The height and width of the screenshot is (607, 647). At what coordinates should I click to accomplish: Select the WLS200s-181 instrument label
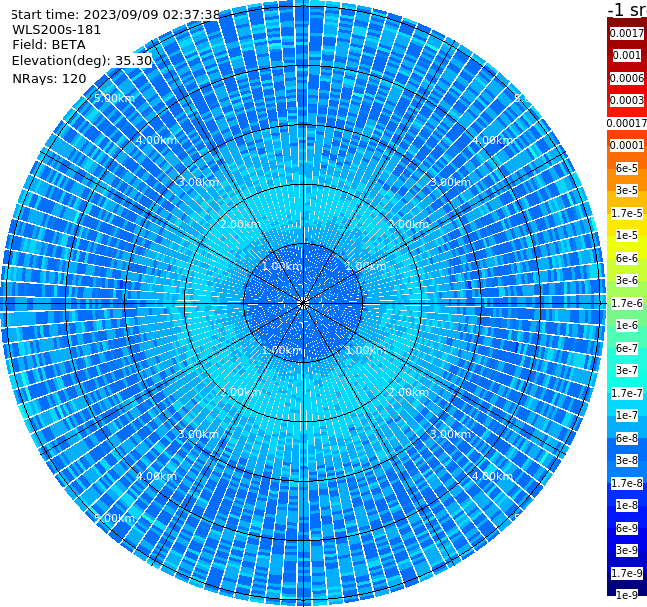[57, 30]
